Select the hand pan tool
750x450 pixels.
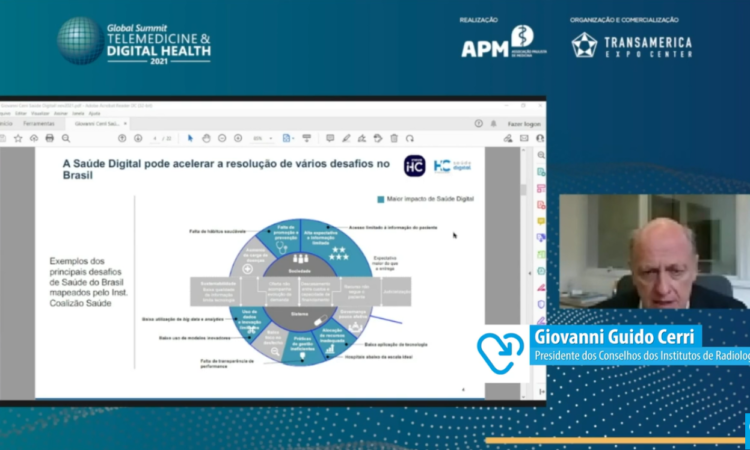coord(206,138)
